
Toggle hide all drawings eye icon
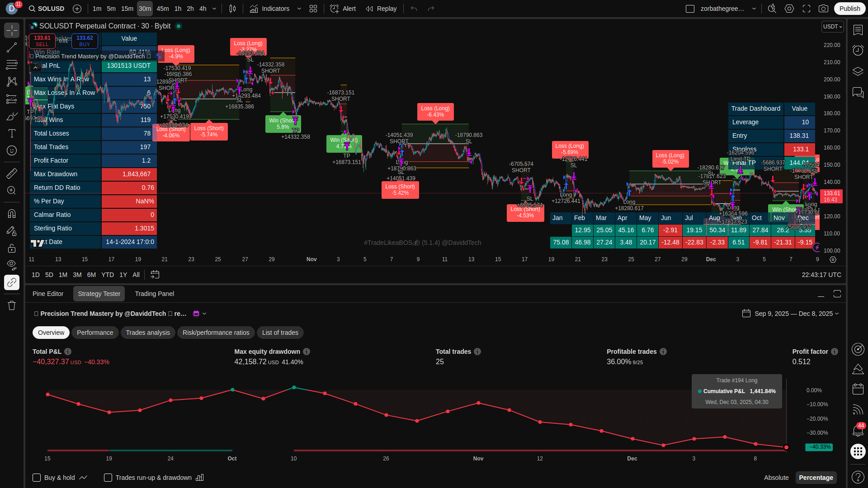coord(12,264)
